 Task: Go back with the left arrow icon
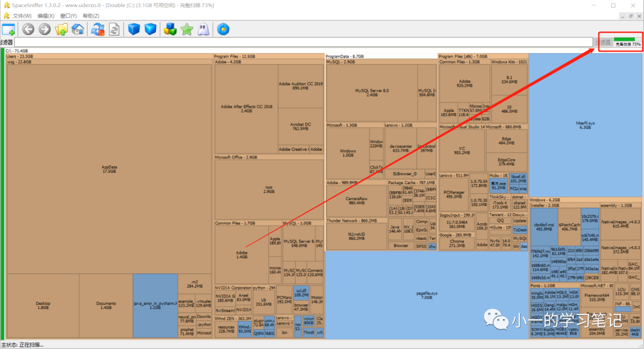tap(28, 30)
